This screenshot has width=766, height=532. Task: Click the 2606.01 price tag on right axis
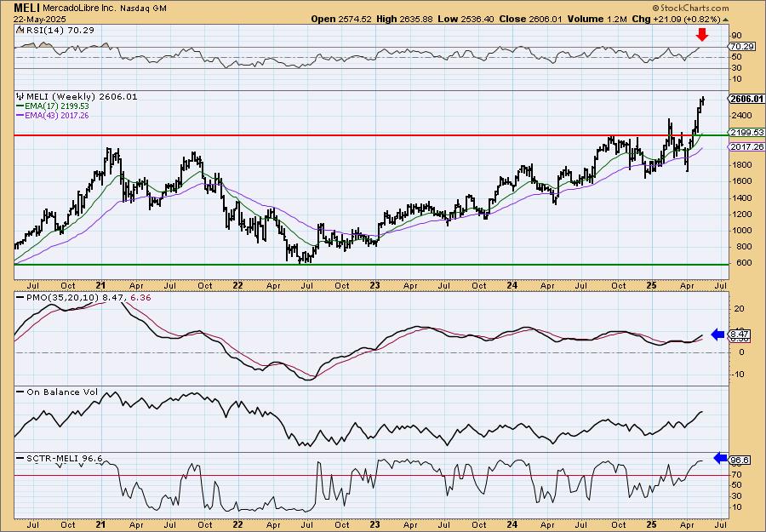pyautogui.click(x=746, y=99)
